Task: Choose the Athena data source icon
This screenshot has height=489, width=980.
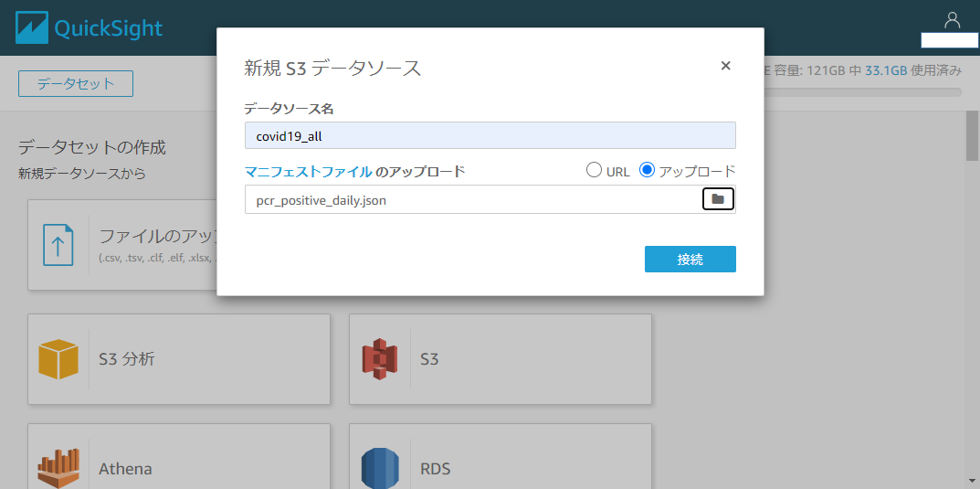Action: point(58,468)
